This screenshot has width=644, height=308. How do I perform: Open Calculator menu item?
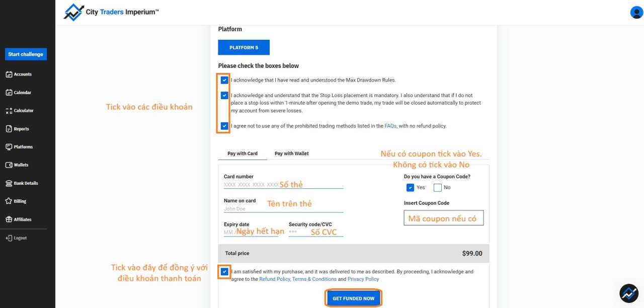24,111
